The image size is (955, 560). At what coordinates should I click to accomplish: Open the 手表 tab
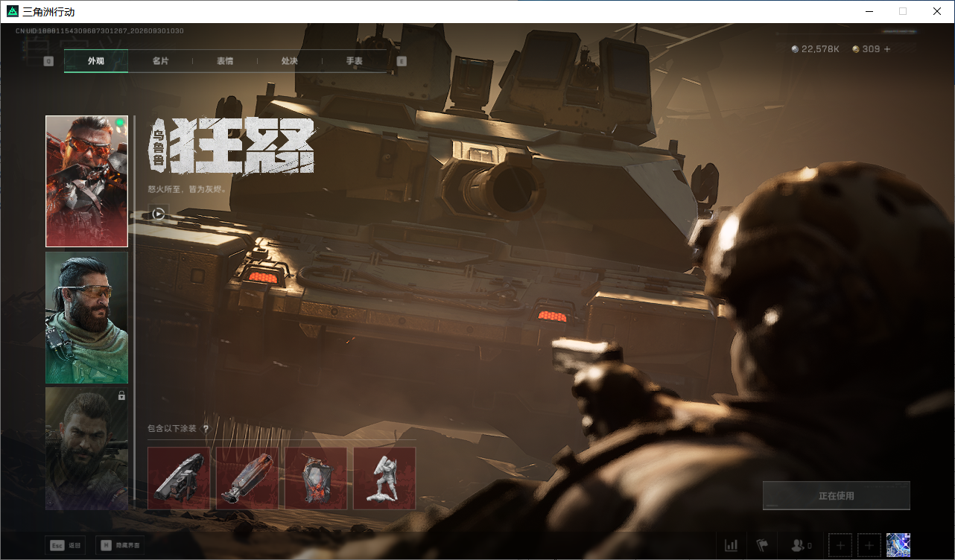(354, 61)
